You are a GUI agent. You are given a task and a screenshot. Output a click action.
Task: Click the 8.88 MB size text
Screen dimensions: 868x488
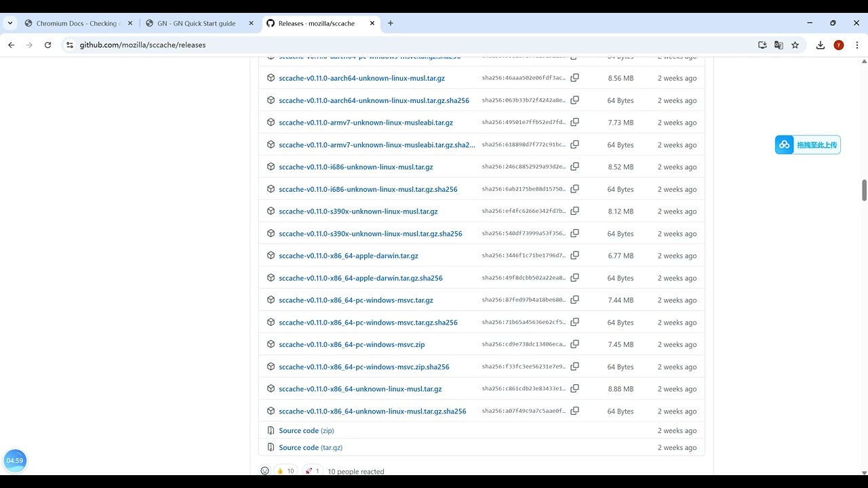click(x=620, y=389)
